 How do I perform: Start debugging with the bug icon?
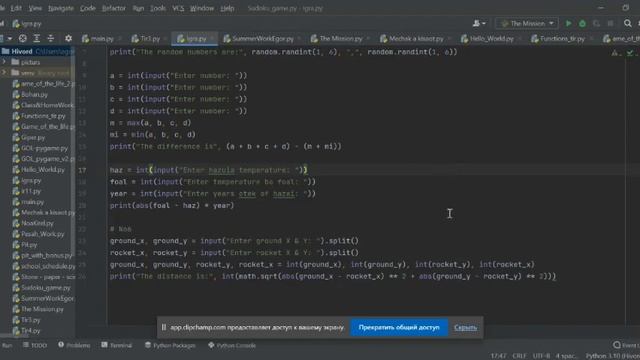(582, 24)
